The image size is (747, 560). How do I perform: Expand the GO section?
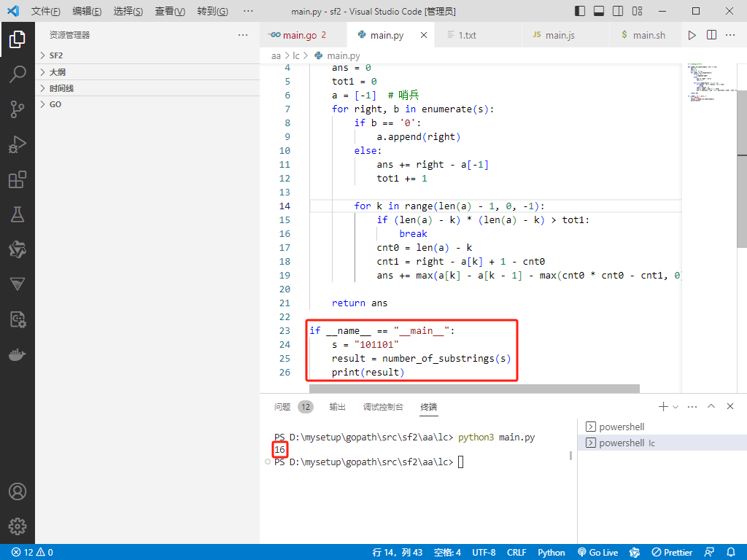click(x=147, y=104)
